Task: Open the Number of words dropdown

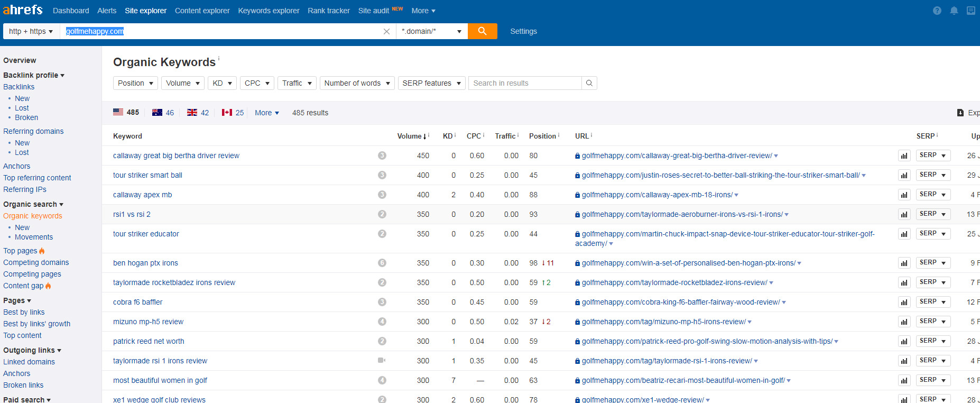Action: point(357,83)
